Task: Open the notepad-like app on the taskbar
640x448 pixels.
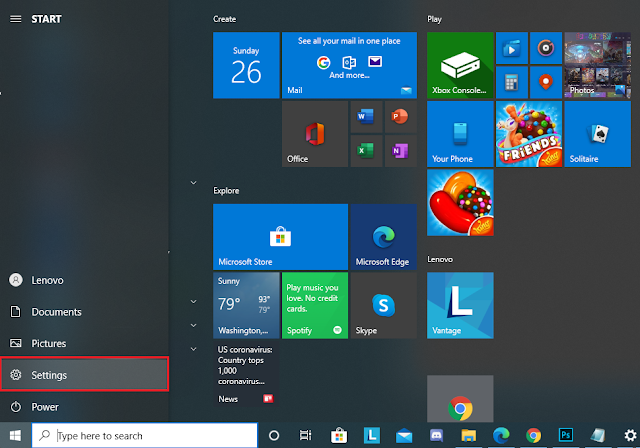Action: [598, 435]
